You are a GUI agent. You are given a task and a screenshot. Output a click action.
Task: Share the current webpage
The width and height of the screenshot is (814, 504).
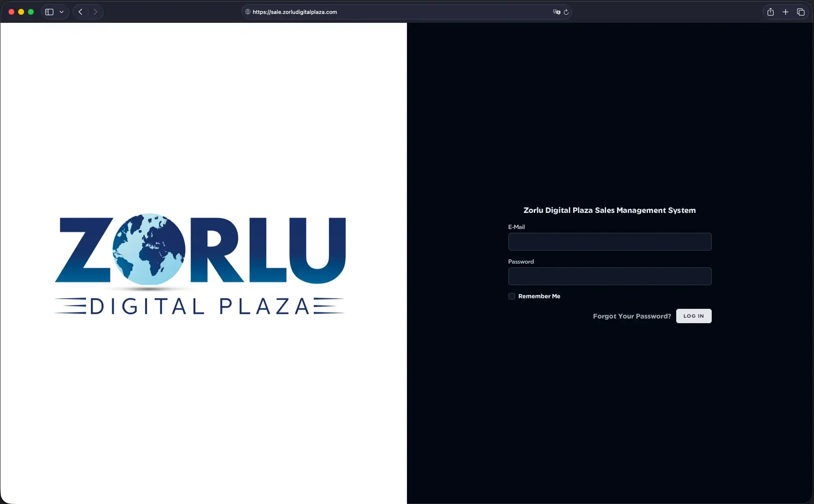(x=770, y=11)
